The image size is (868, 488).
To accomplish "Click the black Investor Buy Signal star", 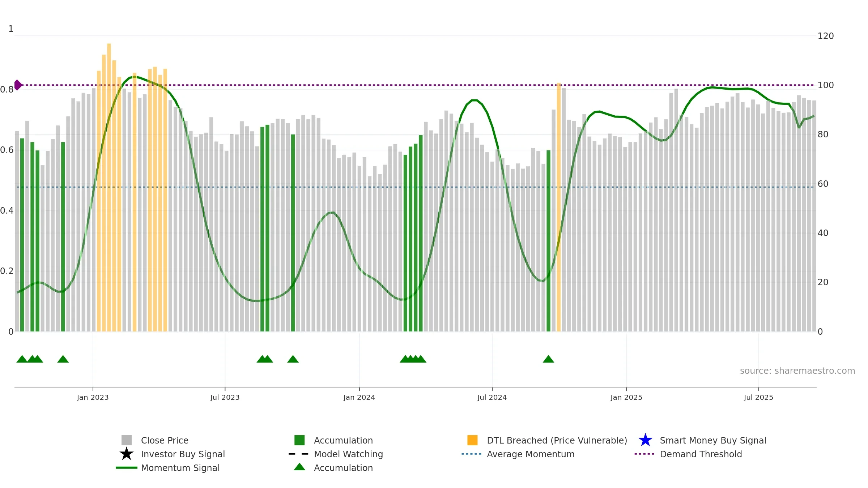I will pos(126,454).
